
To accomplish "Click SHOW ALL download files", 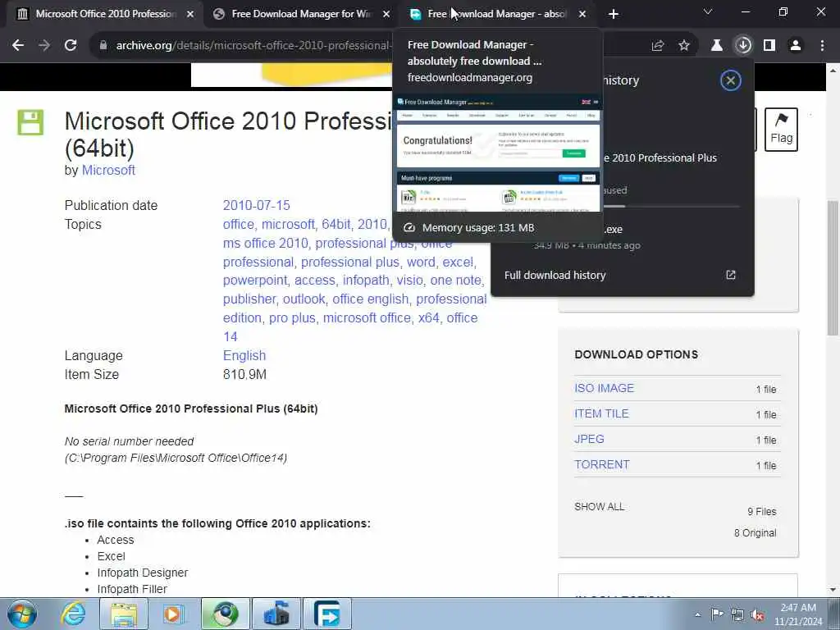I will 599,507.
